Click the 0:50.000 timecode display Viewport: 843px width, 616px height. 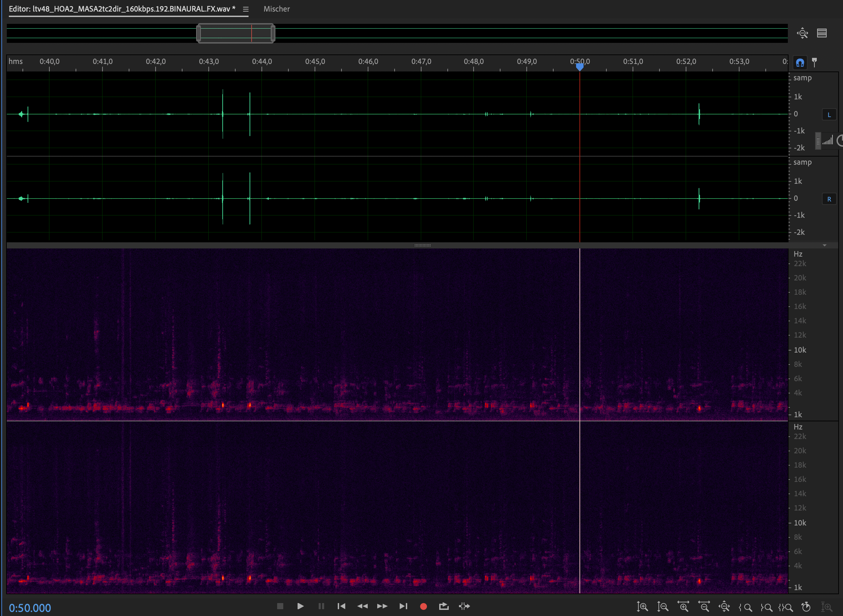tap(30, 608)
